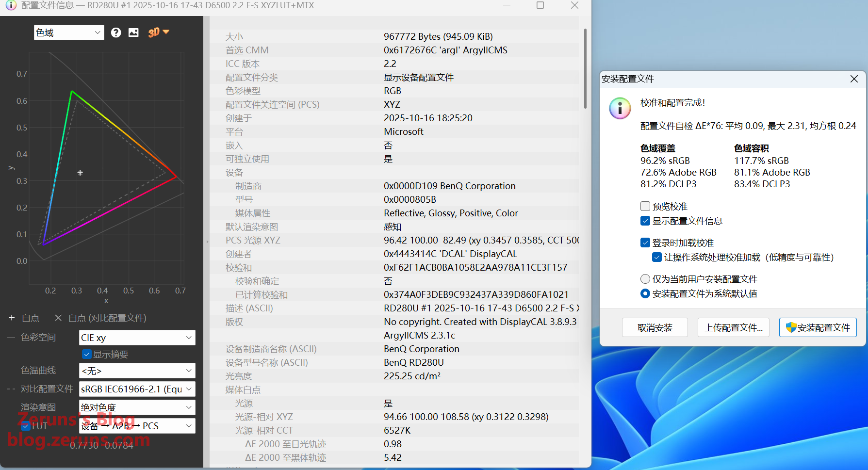The image size is (868, 470).
Task: Click the 安装配置文件 install button
Action: pyautogui.click(x=818, y=328)
